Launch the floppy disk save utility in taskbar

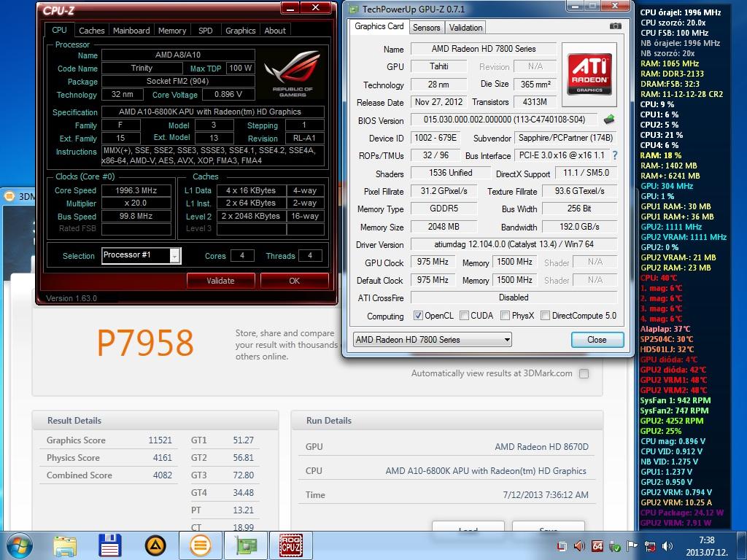click(x=109, y=545)
